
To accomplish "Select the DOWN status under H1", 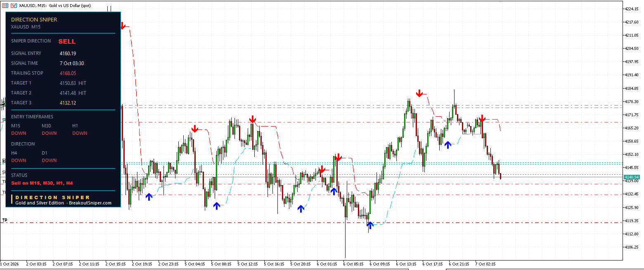I will 80,133.
